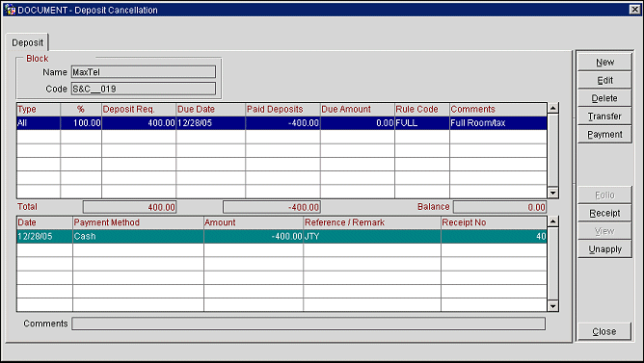The height and width of the screenshot is (363, 644).
Task: Click the % column header
Action: pyautogui.click(x=81, y=110)
